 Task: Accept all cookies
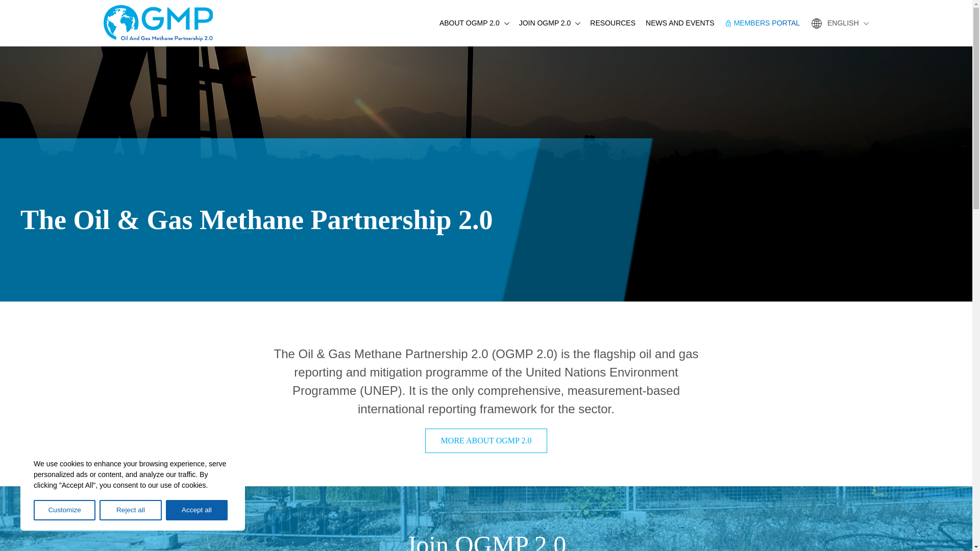[x=197, y=510]
